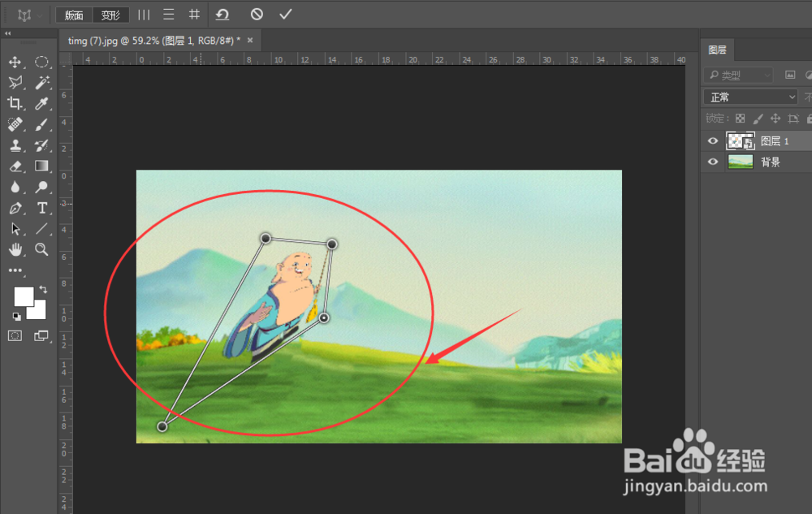Screen dimensions: 812x514
Task: Click the warp pin in the lower grass area
Action: (162, 426)
